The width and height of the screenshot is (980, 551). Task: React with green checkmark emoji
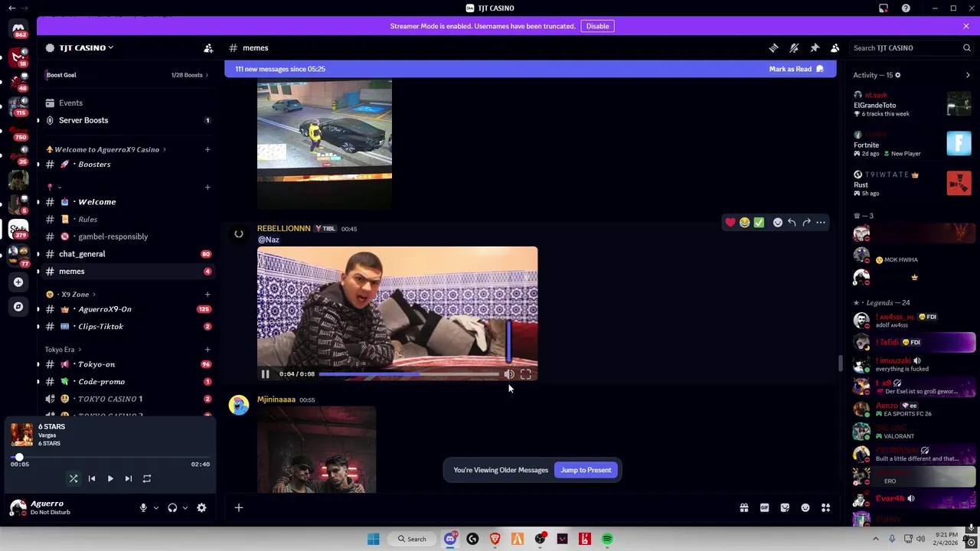[759, 223]
